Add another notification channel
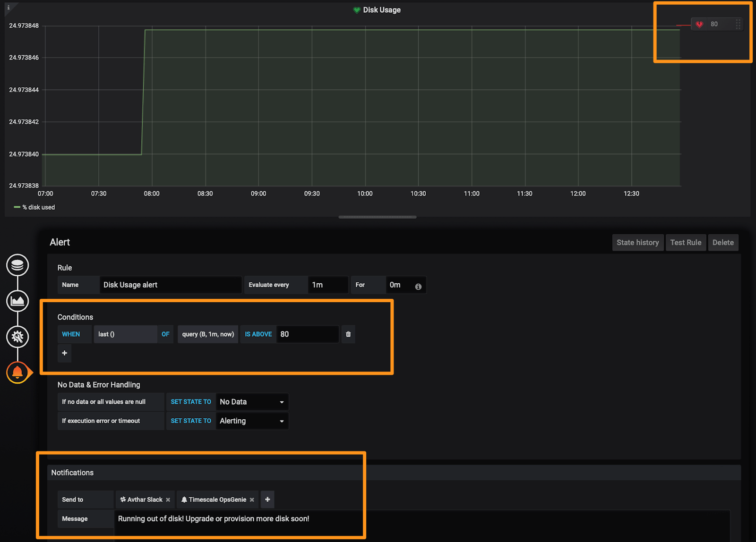Image resolution: width=756 pixels, height=542 pixels. [x=267, y=500]
